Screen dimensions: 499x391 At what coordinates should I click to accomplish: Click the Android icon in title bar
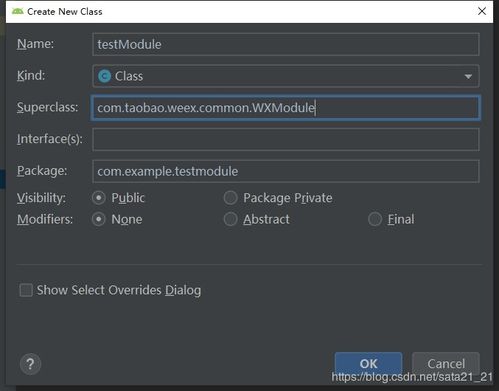pos(17,11)
